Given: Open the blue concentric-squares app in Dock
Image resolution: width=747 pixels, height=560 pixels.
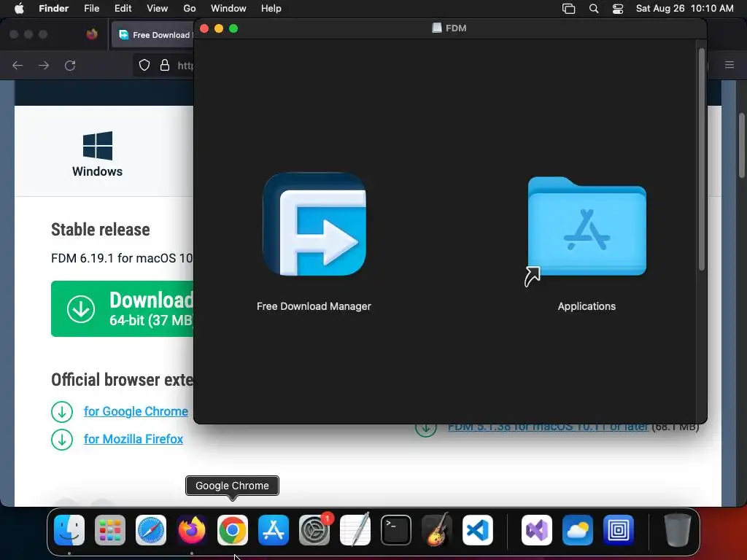Looking at the screenshot, I should coord(619,530).
